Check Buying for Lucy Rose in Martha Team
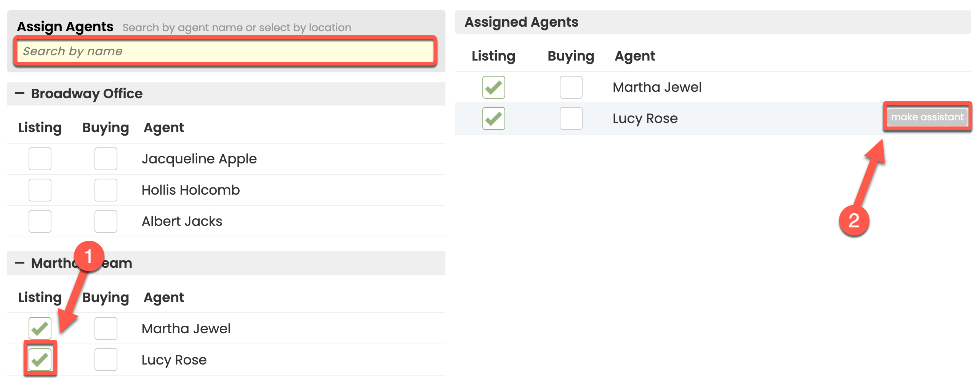 (106, 360)
